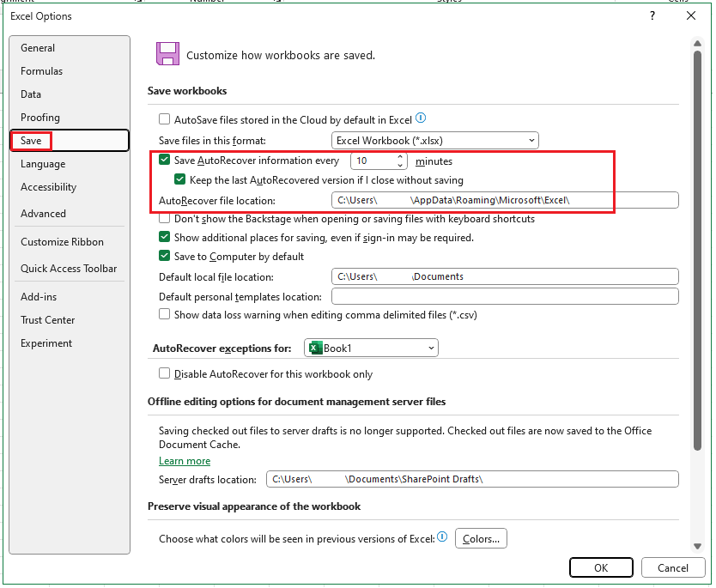716x588 pixels.
Task: Click the help question mark icon
Action: pos(652,16)
